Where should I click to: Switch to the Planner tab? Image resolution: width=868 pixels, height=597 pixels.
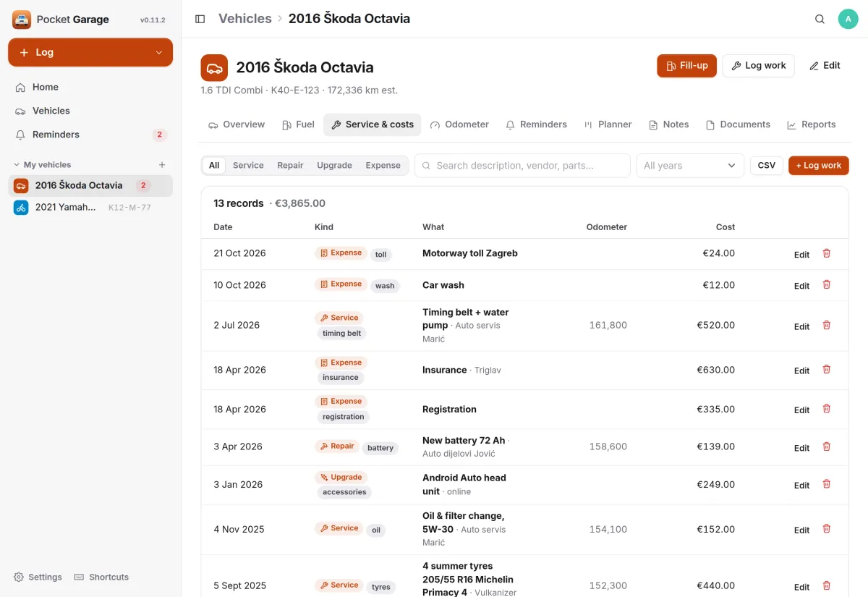[608, 124]
